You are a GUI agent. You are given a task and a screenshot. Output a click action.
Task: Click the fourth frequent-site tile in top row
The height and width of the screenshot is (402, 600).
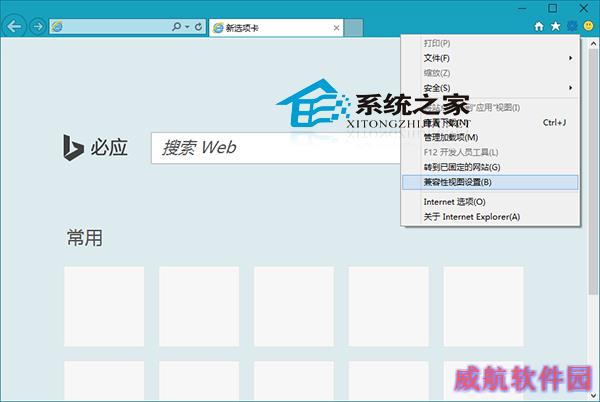click(388, 307)
